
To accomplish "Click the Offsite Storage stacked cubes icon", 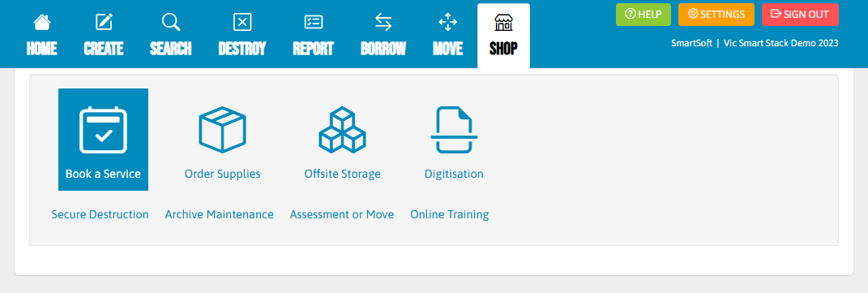I will click(342, 130).
